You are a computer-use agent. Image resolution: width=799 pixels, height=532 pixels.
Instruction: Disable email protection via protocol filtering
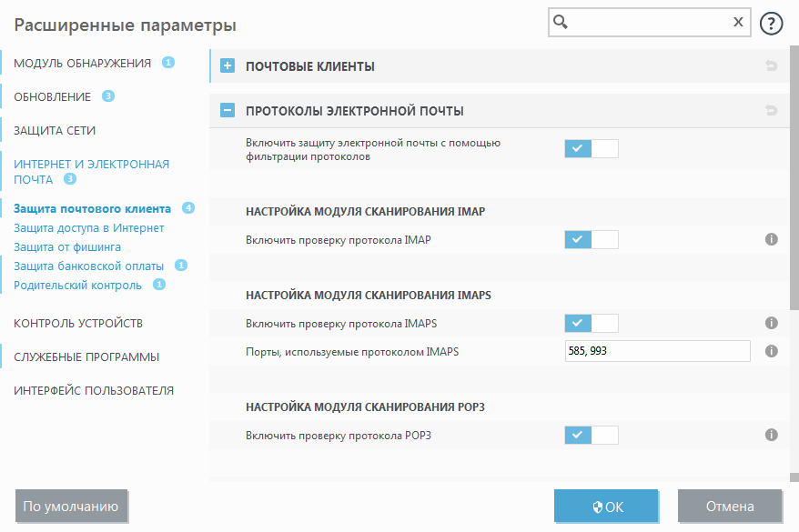coord(590,148)
